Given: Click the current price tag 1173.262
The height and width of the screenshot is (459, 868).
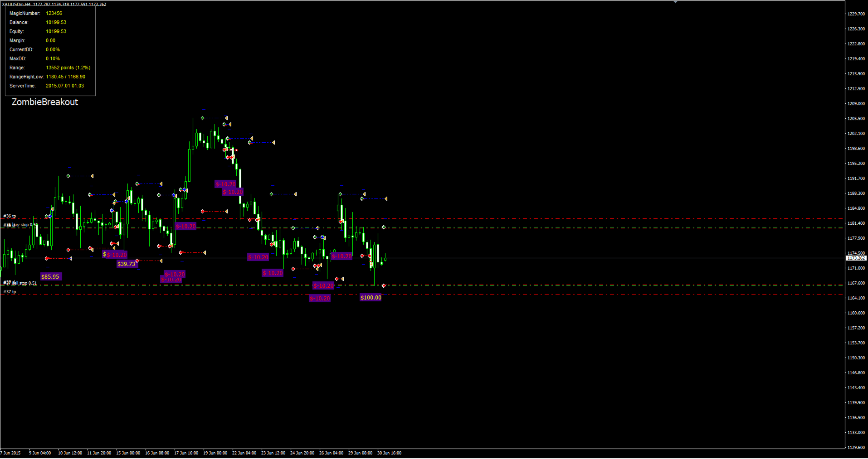Looking at the screenshot, I should click(x=856, y=258).
